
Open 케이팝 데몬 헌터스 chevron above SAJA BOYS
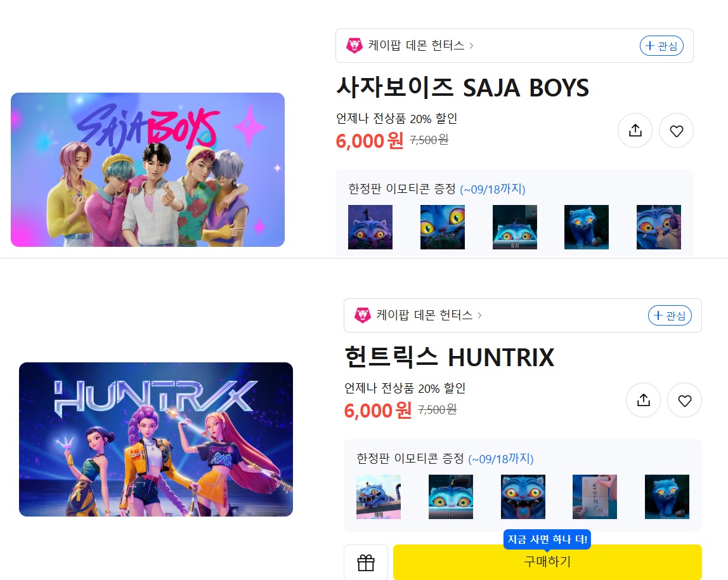pyautogui.click(x=471, y=46)
